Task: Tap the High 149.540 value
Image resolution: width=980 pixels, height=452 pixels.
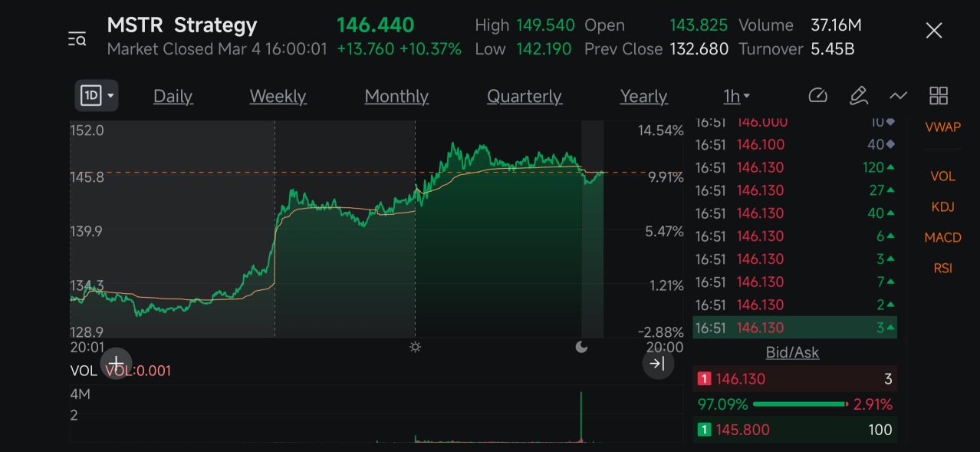Action: click(545, 25)
